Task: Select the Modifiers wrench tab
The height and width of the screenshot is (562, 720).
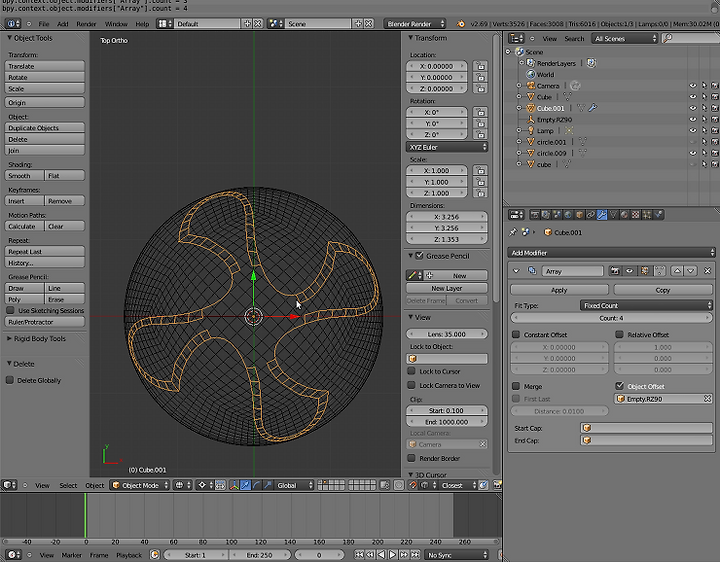Action: [602, 214]
